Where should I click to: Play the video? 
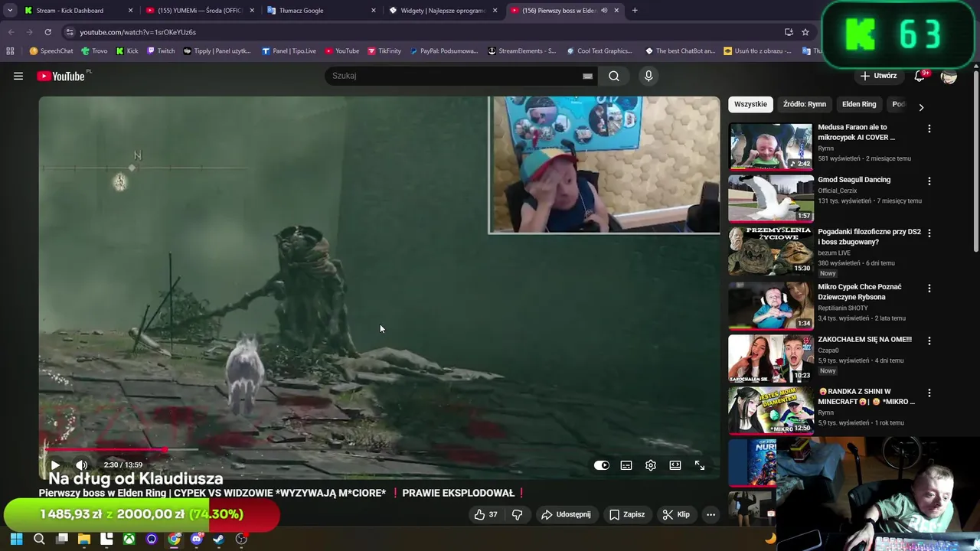point(55,465)
